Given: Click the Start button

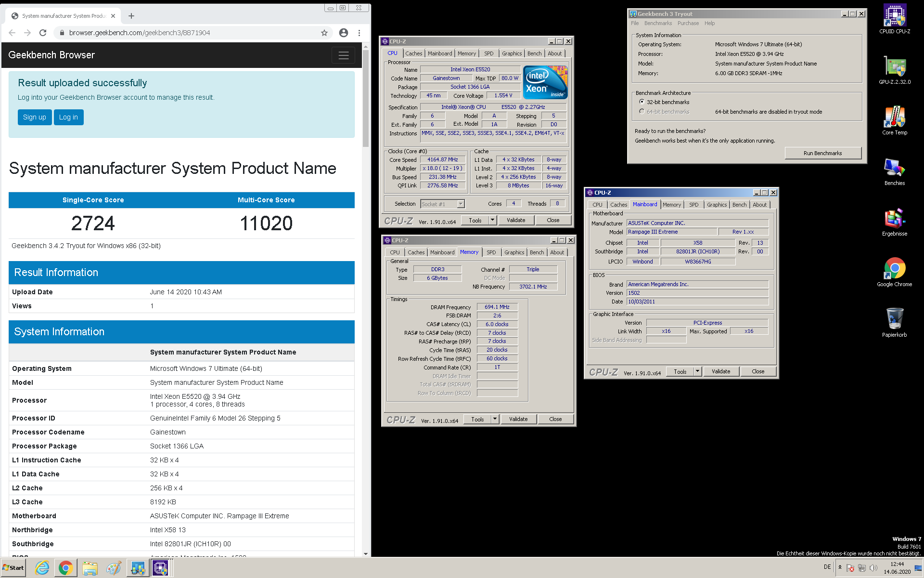Looking at the screenshot, I should (x=13, y=568).
